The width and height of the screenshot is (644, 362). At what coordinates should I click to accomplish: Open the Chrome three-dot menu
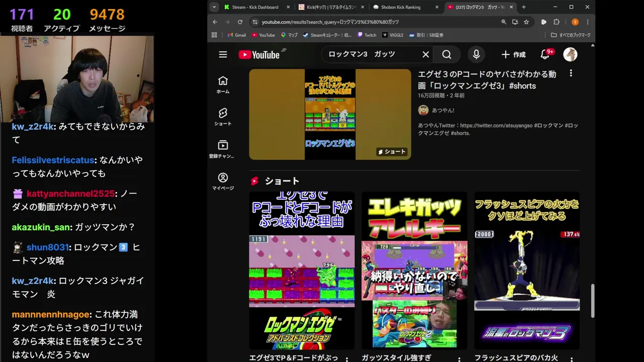(588, 22)
